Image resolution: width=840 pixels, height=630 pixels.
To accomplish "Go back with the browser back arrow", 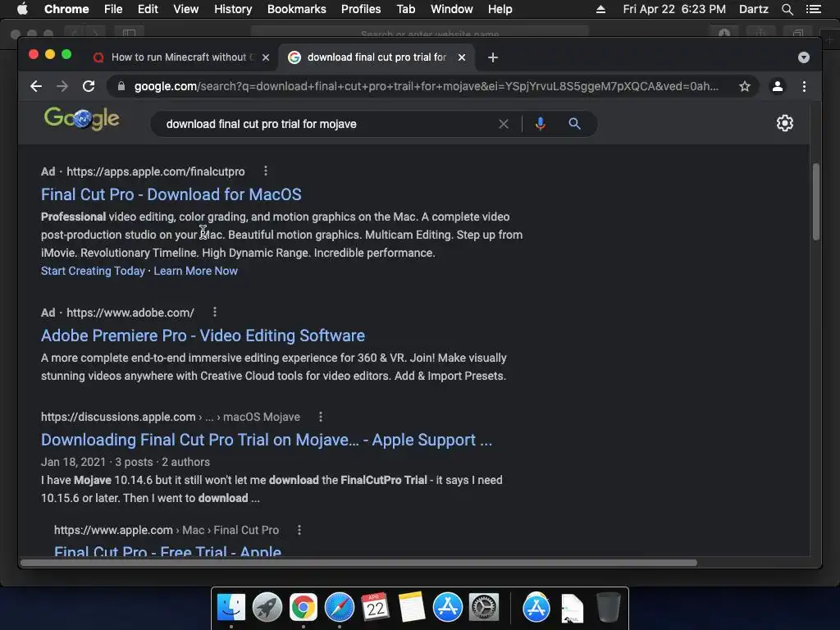I will pos(36,86).
